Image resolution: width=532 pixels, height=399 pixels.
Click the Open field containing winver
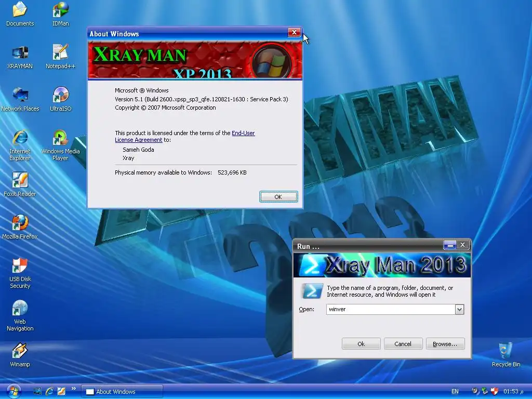[x=391, y=310]
